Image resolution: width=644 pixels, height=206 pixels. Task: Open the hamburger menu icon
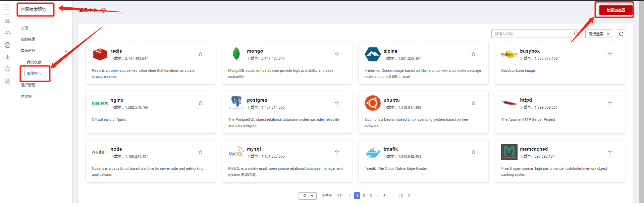(6, 7)
